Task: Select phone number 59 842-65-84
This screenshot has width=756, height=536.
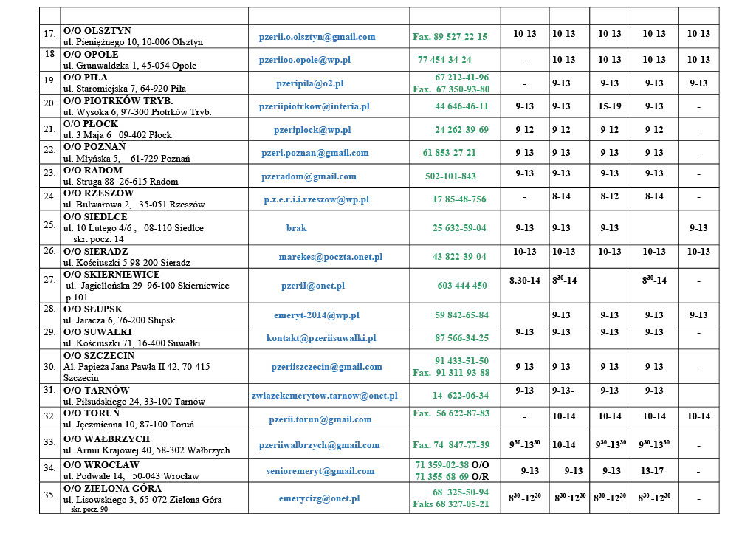Action: tap(462, 316)
